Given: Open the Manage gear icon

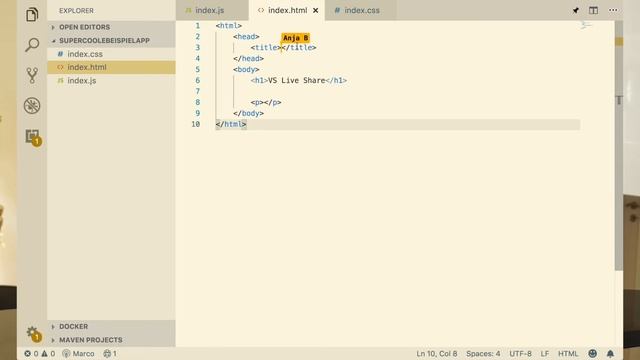Looking at the screenshot, I should (33, 334).
